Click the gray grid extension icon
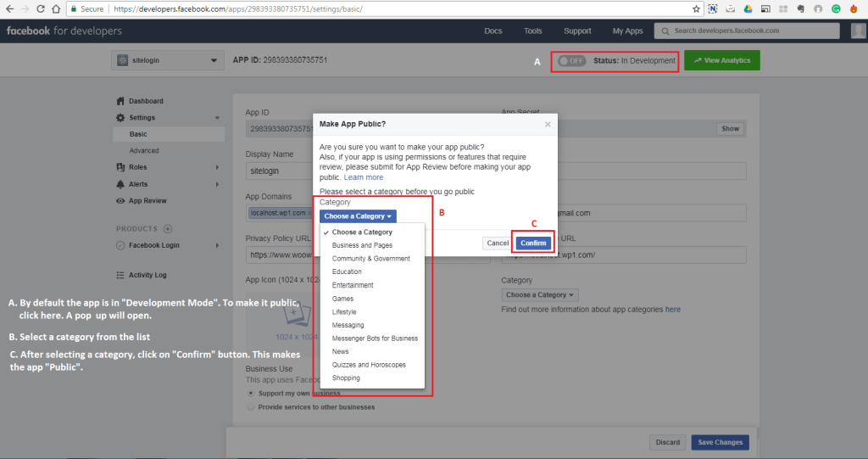Viewport: 868px width, 459px height. coord(782,8)
